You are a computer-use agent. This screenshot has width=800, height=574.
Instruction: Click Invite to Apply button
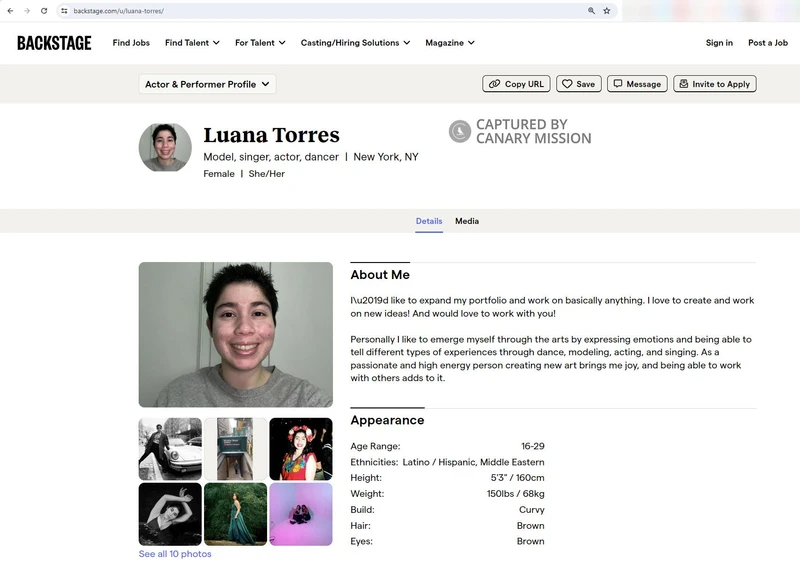point(715,84)
